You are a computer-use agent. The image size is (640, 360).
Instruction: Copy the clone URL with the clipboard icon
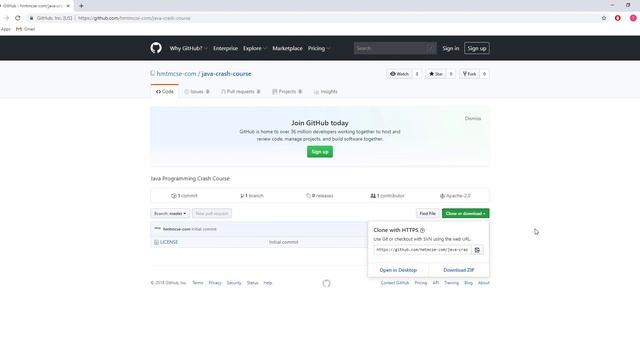pyautogui.click(x=477, y=250)
